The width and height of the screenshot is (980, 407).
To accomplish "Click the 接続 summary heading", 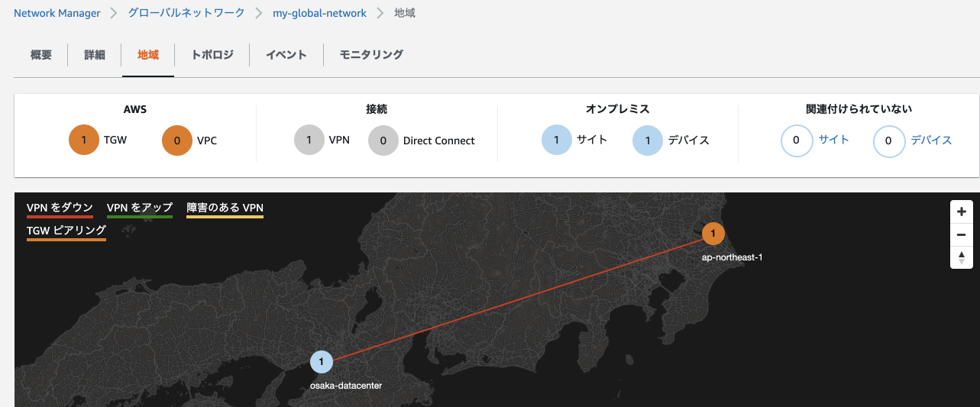I will pyautogui.click(x=377, y=110).
